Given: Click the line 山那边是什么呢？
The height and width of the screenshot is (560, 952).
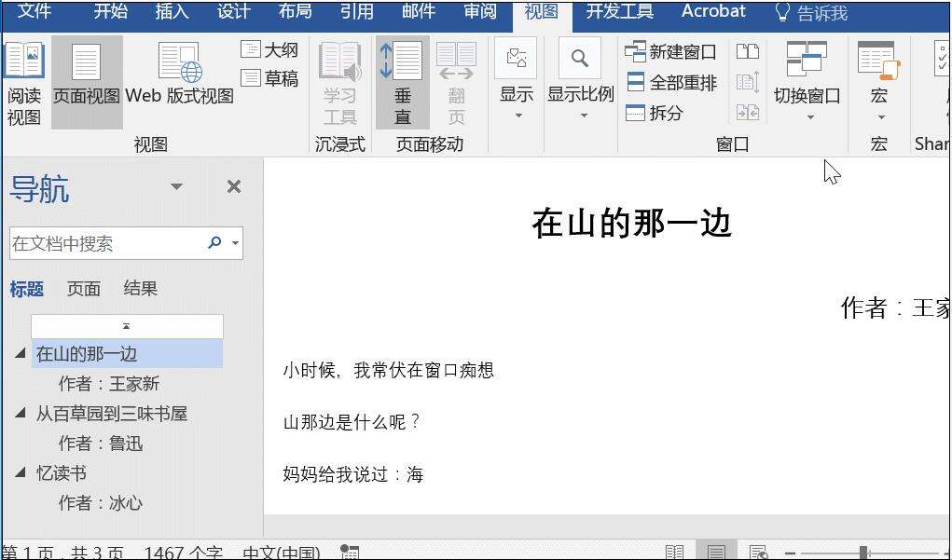Looking at the screenshot, I should click(x=352, y=422).
